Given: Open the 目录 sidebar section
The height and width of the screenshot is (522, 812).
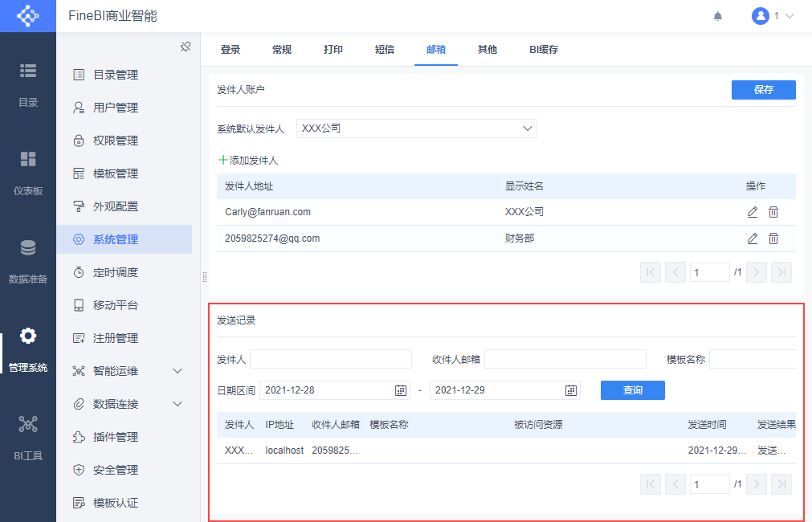Looking at the screenshot, I should coord(28,84).
